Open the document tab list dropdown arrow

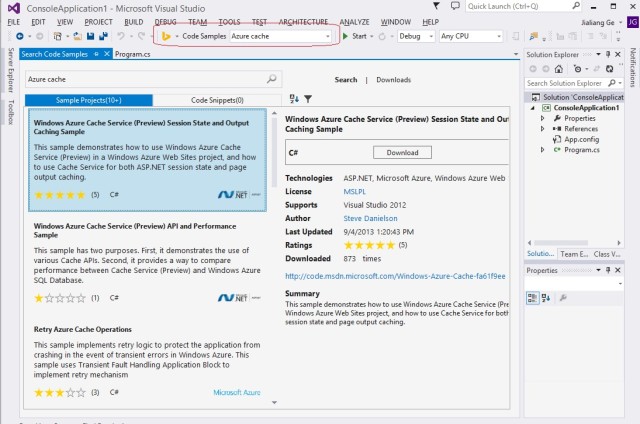(x=516, y=54)
